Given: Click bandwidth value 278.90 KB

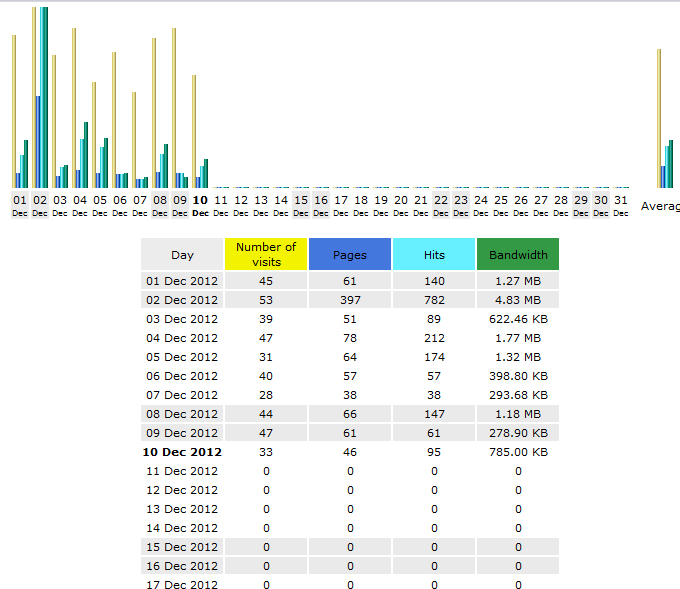Looking at the screenshot, I should click(x=518, y=433).
